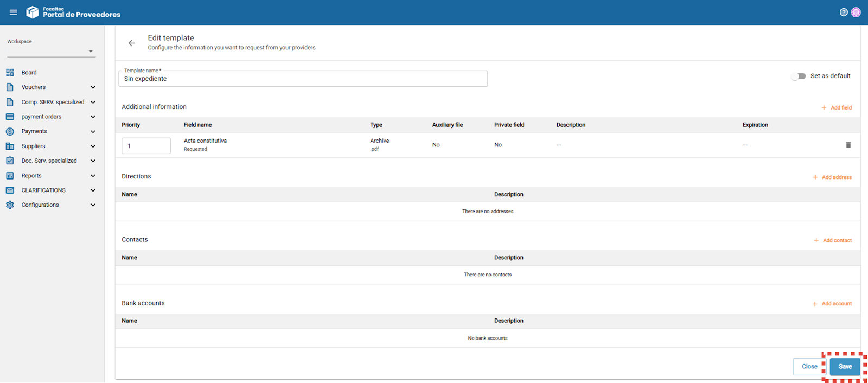The width and height of the screenshot is (868, 383).
Task: Click the plus icon next to Add account
Action: click(x=815, y=304)
